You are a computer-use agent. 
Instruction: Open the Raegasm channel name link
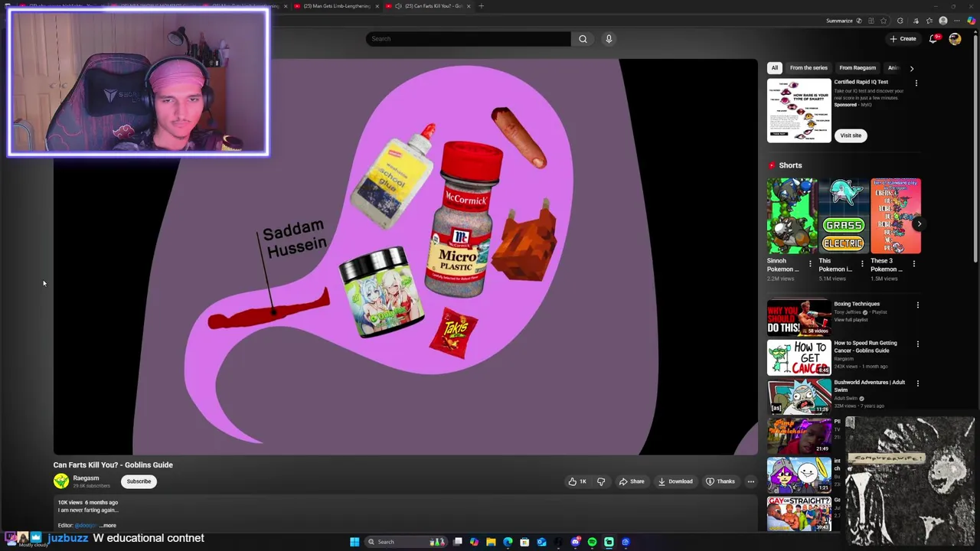tap(86, 478)
